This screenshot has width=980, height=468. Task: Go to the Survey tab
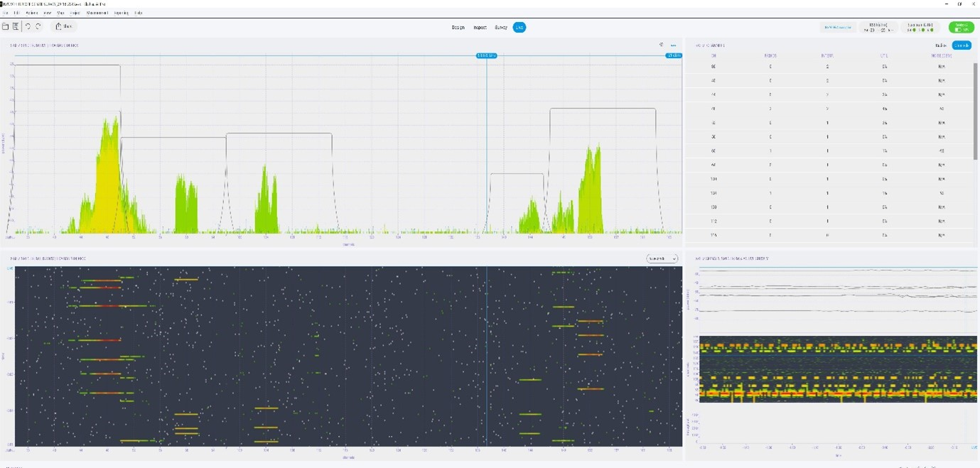pyautogui.click(x=501, y=27)
